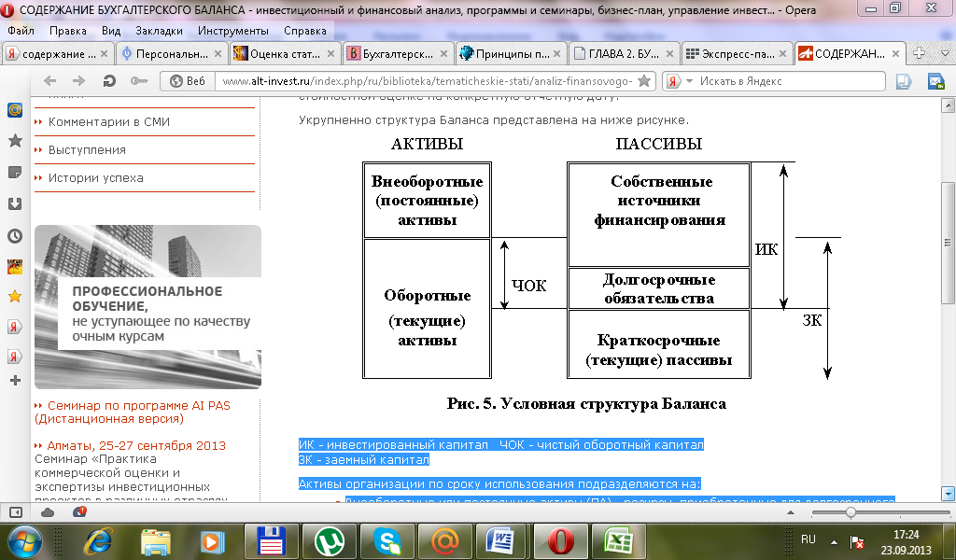Switch to uTorrent on taskbar
Image resolution: width=956 pixels, height=560 pixels.
tap(330, 541)
